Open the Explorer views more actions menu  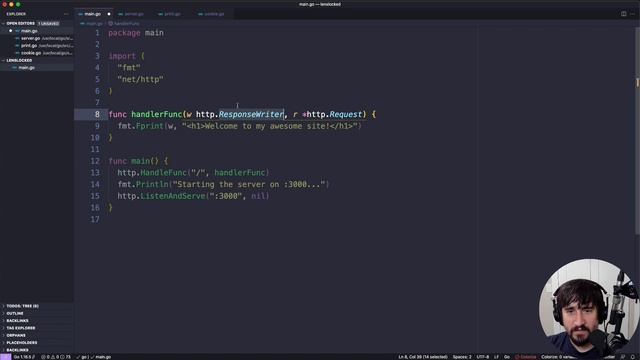tap(67, 14)
